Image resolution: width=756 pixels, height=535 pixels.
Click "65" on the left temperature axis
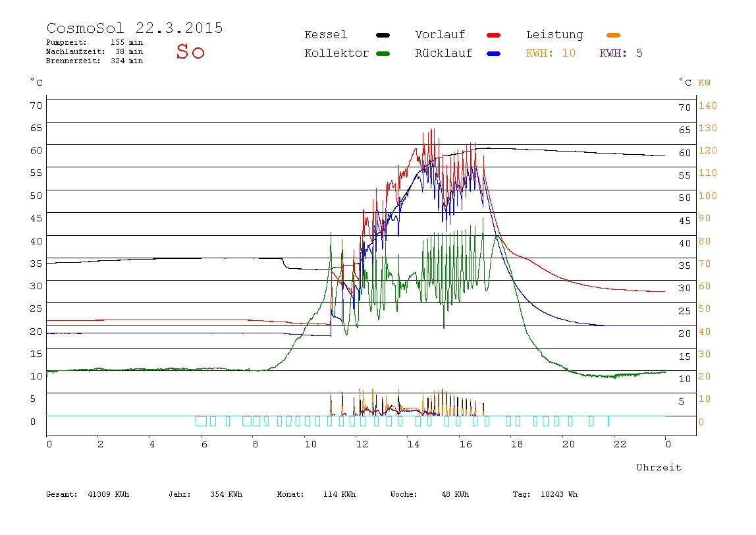36,128
